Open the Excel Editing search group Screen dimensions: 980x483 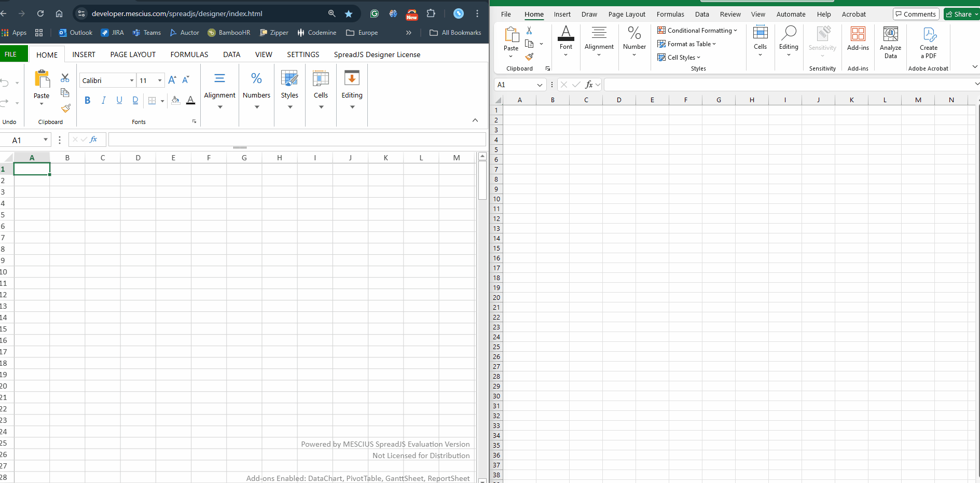point(789,41)
